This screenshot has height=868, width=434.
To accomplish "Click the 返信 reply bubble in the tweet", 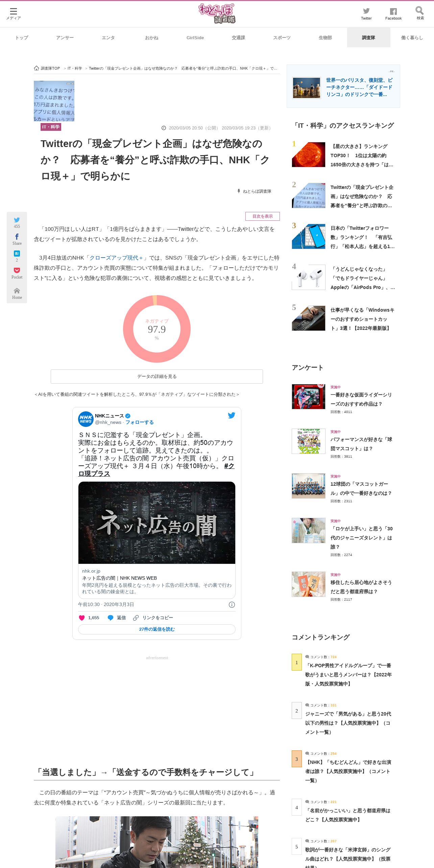I will (x=116, y=618).
